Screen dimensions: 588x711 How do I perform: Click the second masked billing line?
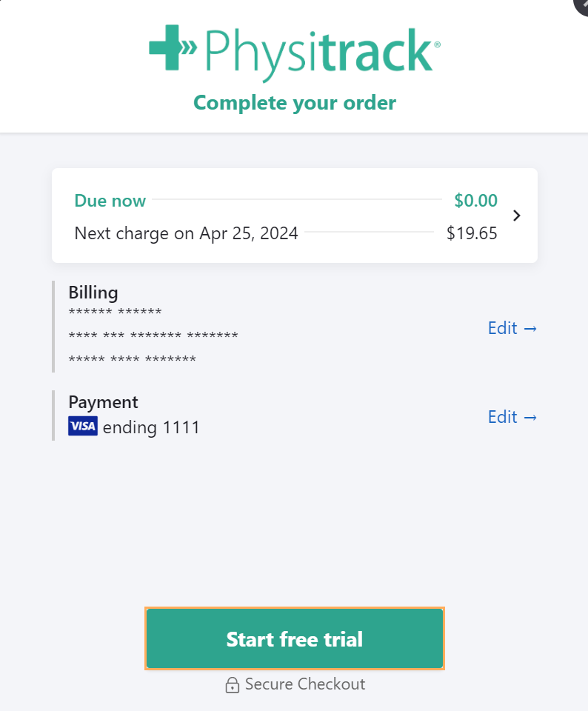(x=153, y=336)
